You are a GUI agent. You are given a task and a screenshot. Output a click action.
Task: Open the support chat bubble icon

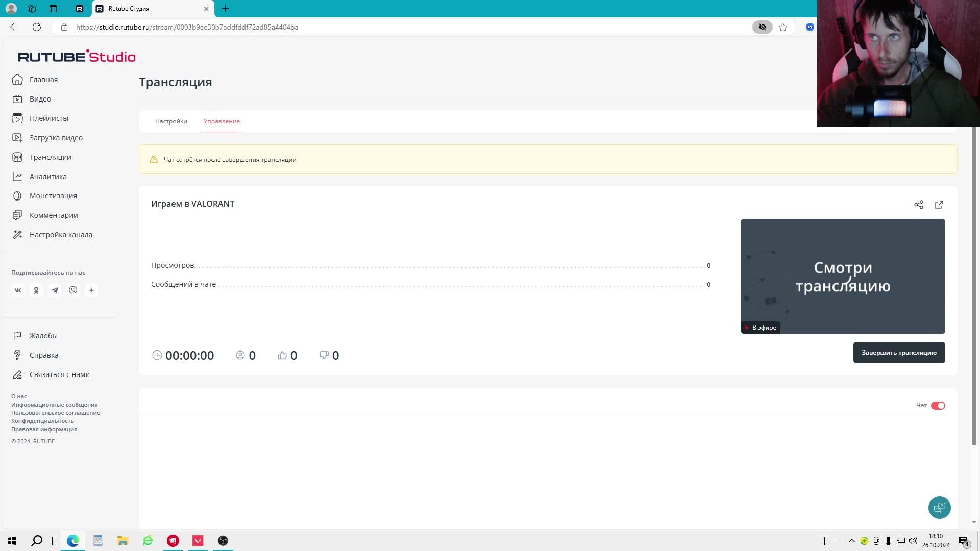[x=939, y=508]
